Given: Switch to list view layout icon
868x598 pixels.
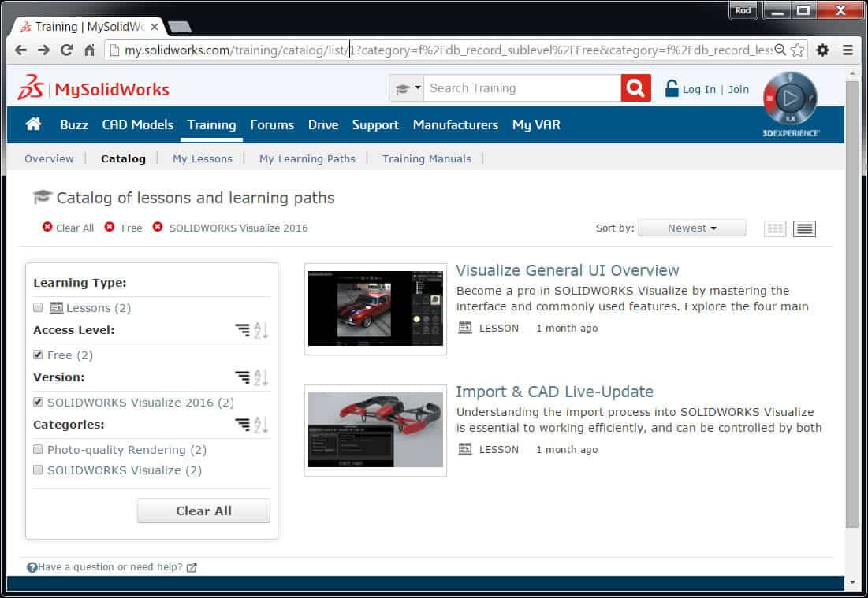Looking at the screenshot, I should 804,228.
